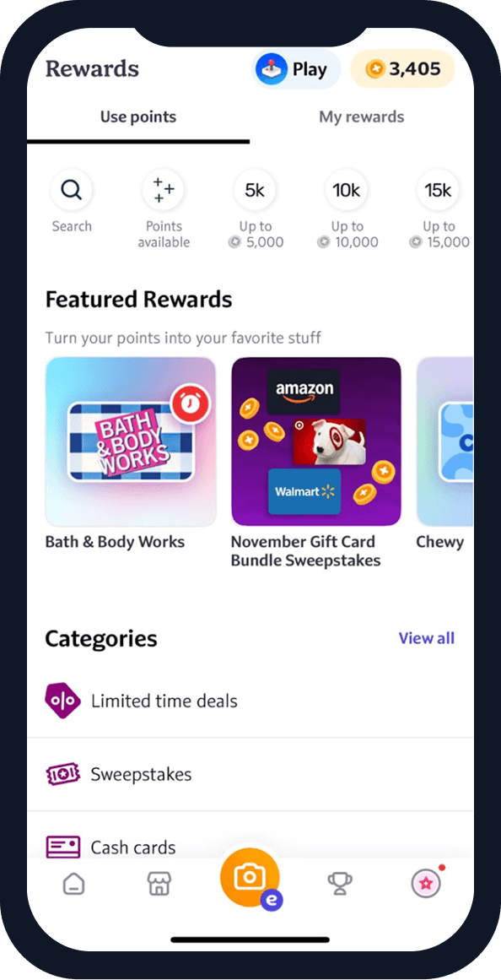Open the shop storefront icon
Screen dimensions: 501x980
(159, 884)
